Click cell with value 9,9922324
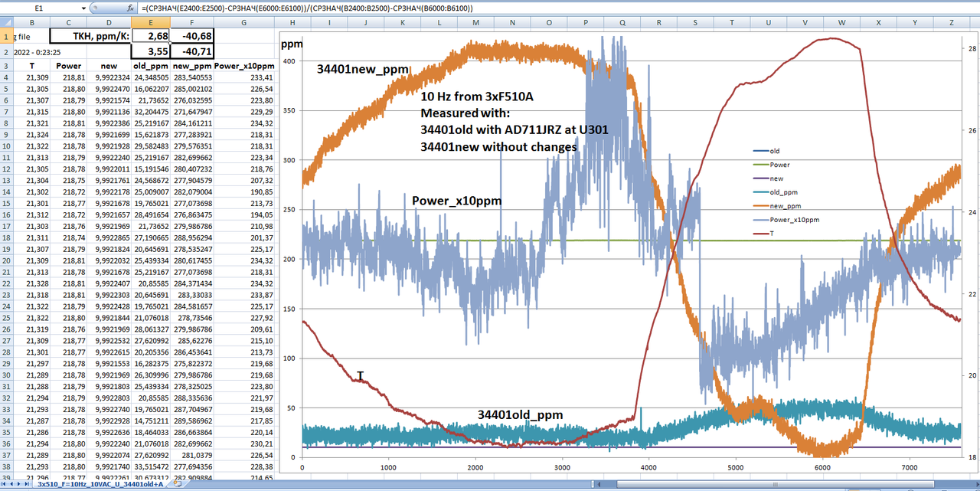The width and height of the screenshot is (980, 491). (x=109, y=77)
